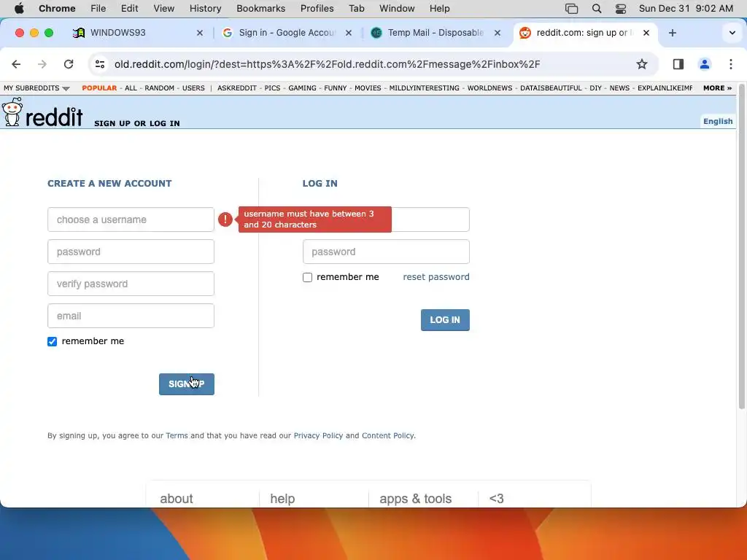
Task: Open the Apple menu
Action: pos(19,8)
